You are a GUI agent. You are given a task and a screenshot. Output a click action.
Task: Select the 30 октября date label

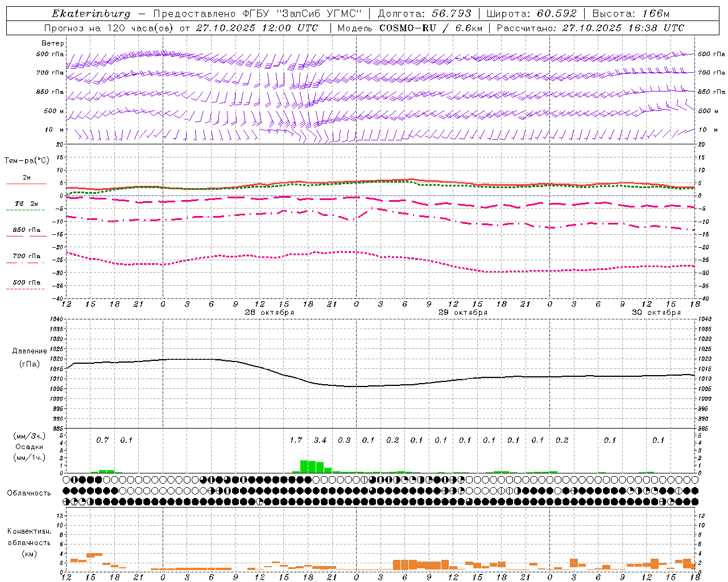click(656, 313)
